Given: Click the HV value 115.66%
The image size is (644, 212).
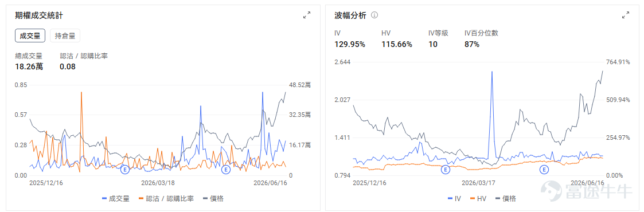Looking at the screenshot, I should tap(397, 44).
